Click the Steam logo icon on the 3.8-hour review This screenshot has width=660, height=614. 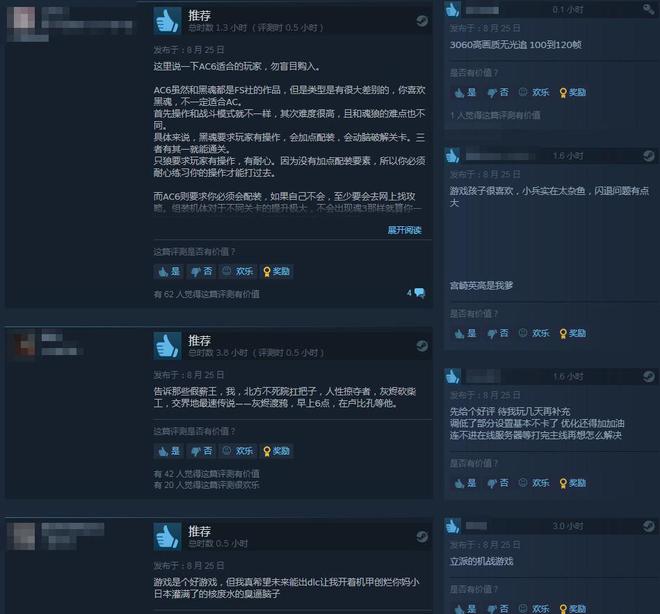(422, 346)
